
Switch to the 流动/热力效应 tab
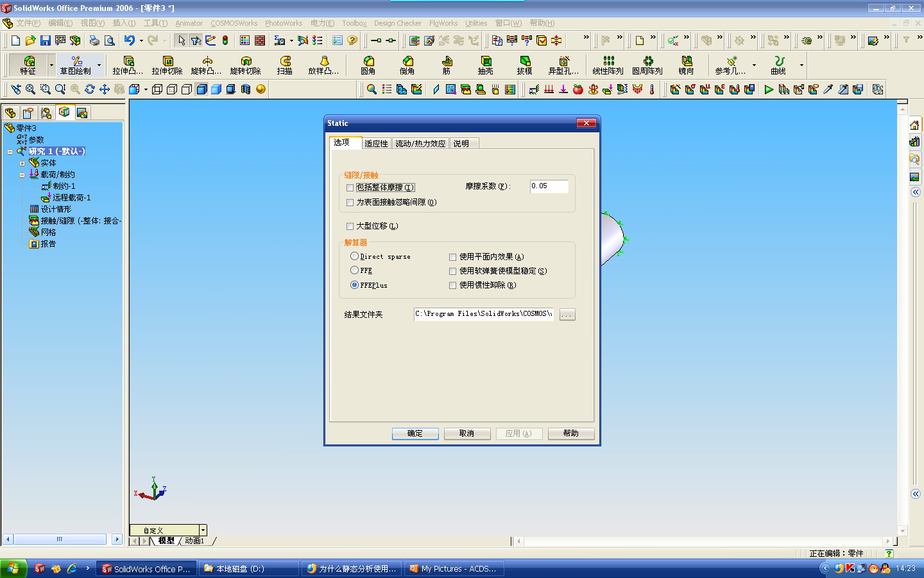pos(420,143)
